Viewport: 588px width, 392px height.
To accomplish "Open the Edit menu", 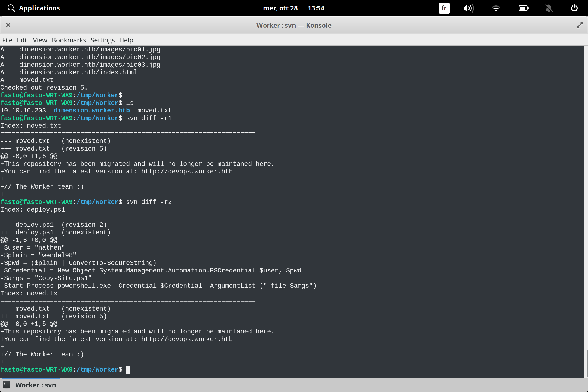I will coord(23,40).
